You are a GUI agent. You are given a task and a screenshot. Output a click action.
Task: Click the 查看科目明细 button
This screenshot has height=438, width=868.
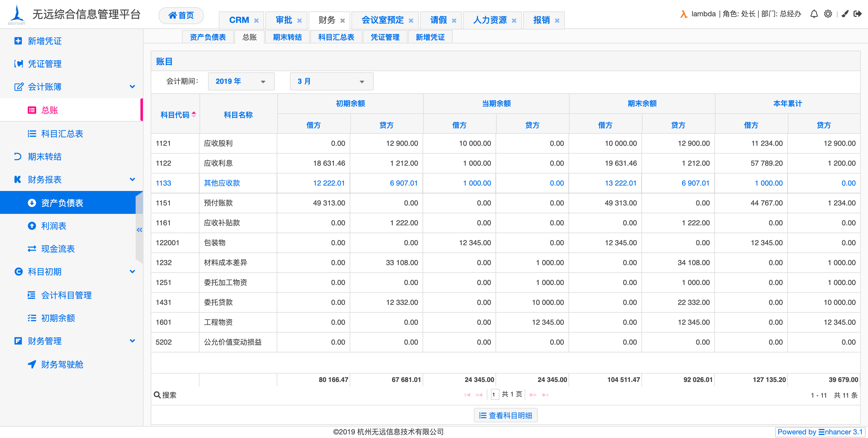click(x=505, y=415)
